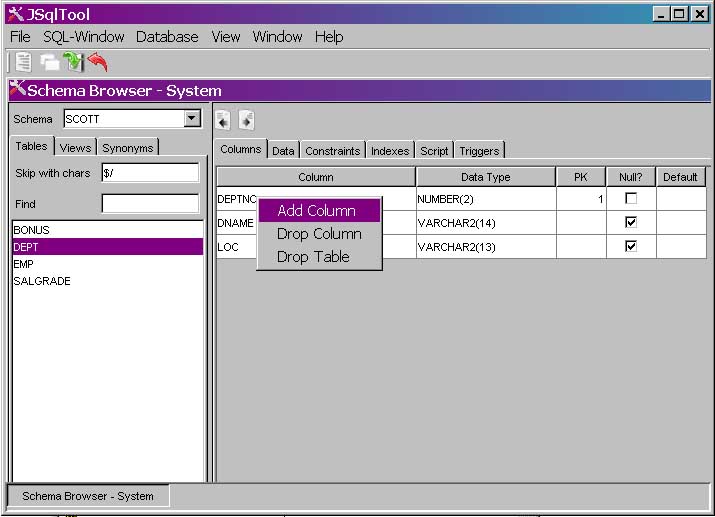
Task: Click the red curved rollback arrow icon
Action: click(x=97, y=62)
